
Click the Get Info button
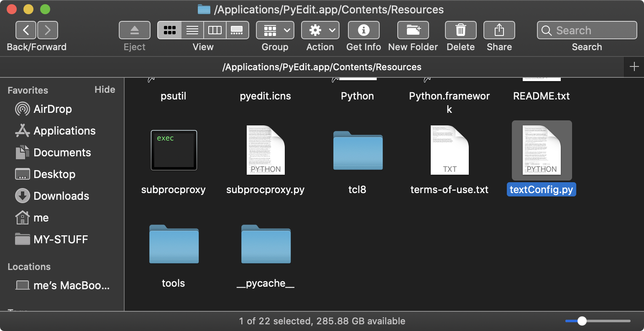pos(364,30)
